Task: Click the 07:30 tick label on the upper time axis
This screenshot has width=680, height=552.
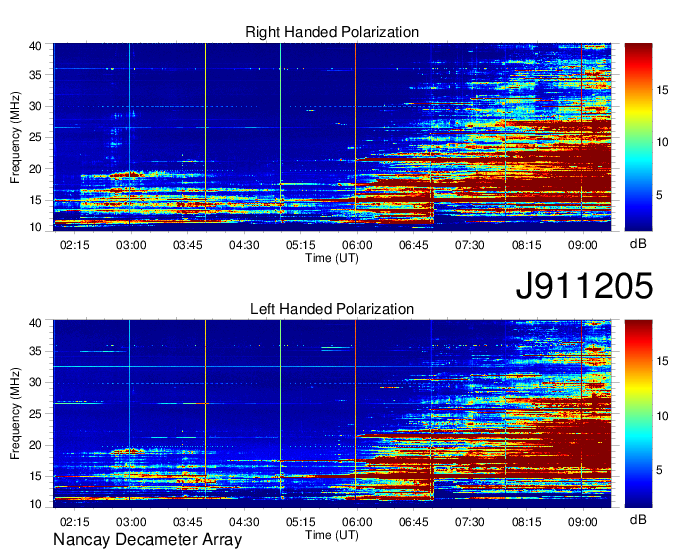Action: pyautogui.click(x=470, y=245)
